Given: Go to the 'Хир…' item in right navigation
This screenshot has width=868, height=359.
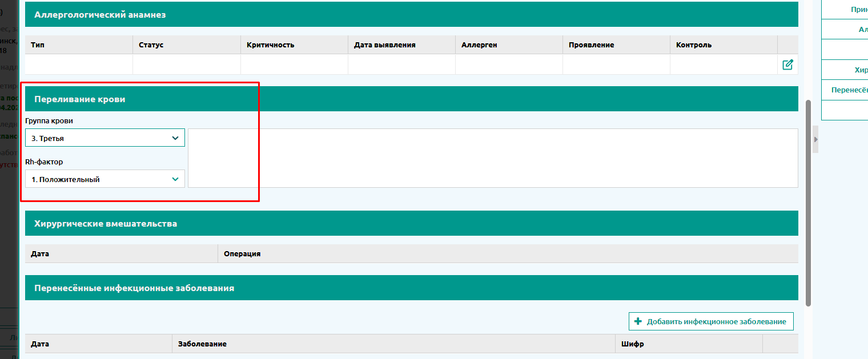Looking at the screenshot, I should 860,70.
